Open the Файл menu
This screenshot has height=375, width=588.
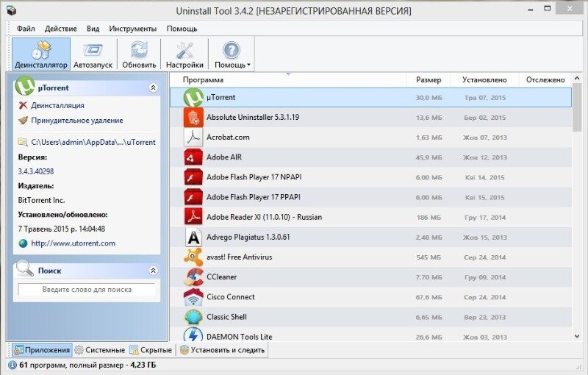click(26, 29)
